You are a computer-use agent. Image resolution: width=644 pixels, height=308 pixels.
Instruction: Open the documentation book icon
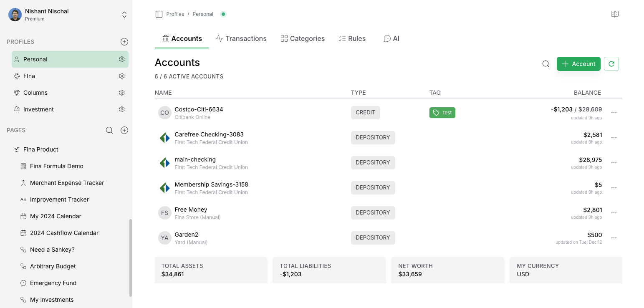pyautogui.click(x=614, y=14)
